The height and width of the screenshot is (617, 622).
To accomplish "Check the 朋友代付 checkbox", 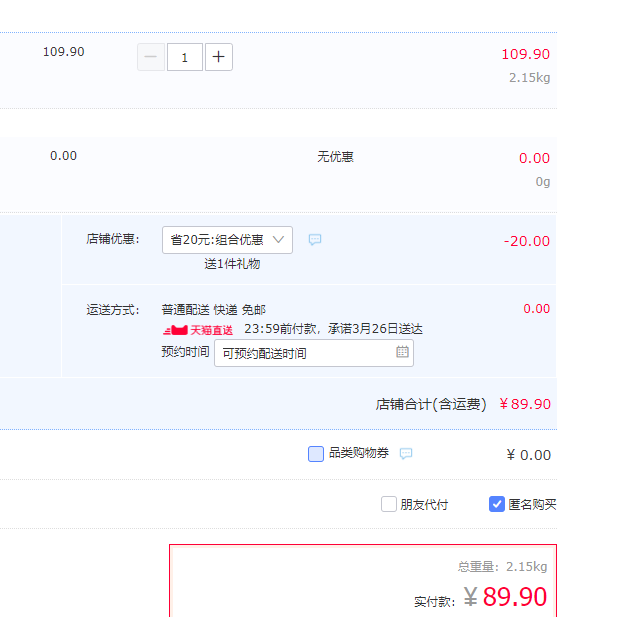I will 389,504.
